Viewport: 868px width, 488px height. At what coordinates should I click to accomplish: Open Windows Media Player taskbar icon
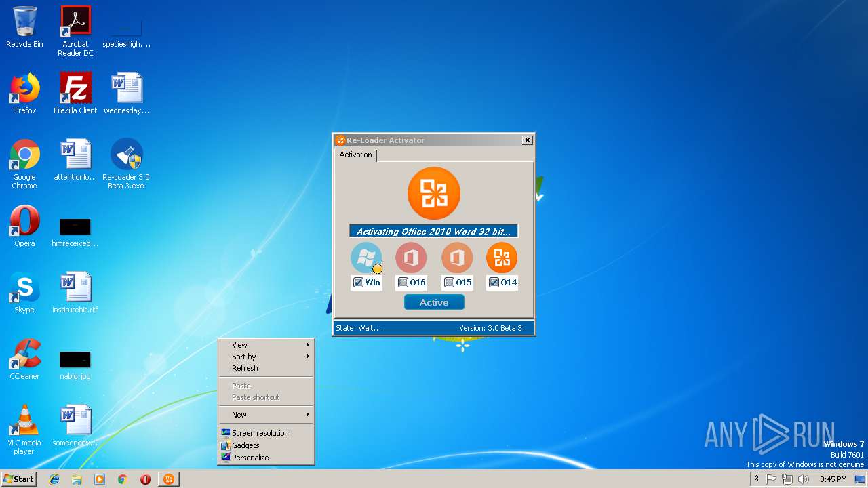point(100,479)
